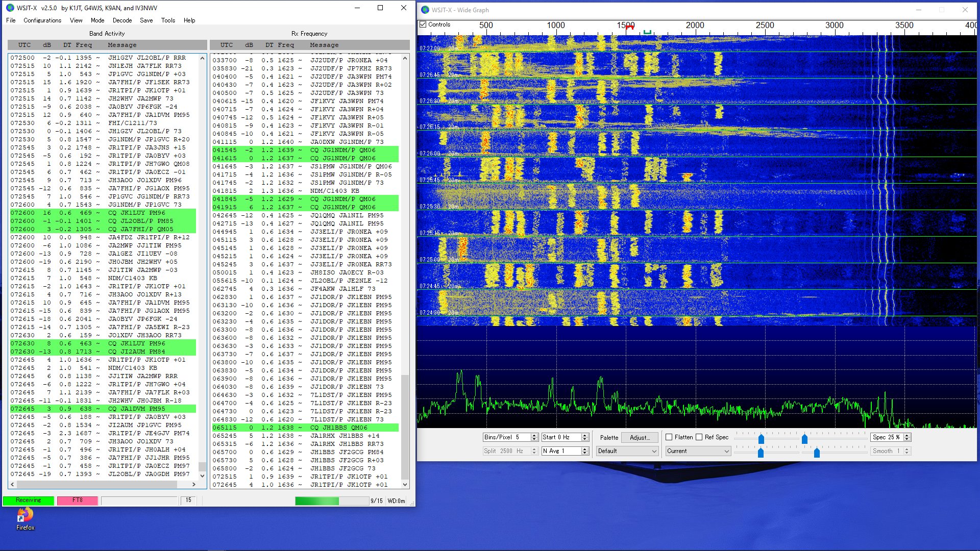980x551 pixels.
Task: Select the JO1XDV JH3AOO RR73 row
Action: click(x=103, y=335)
